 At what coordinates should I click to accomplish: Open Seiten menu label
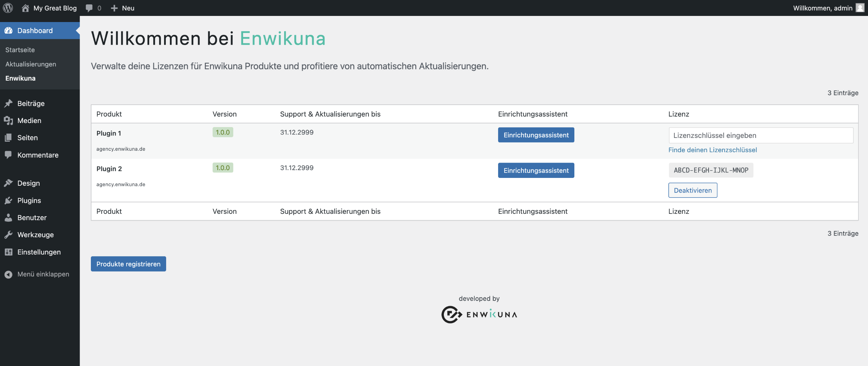pos(27,138)
